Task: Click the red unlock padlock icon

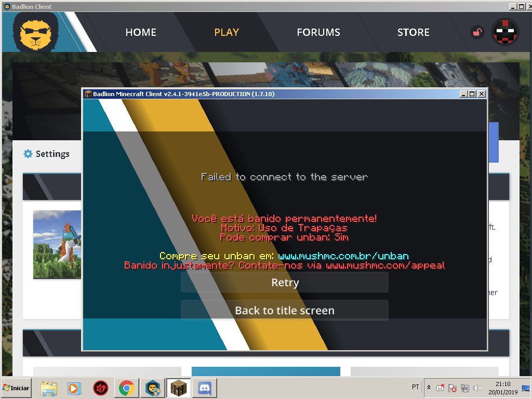Action: [477, 32]
